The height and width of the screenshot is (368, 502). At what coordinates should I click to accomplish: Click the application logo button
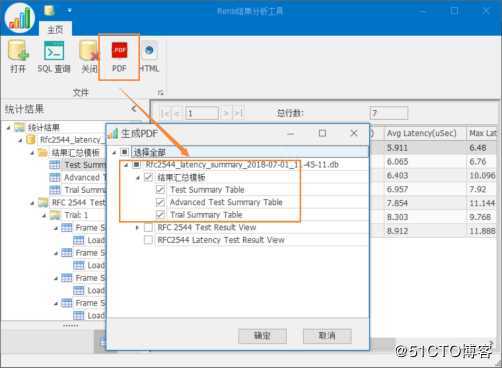click(x=20, y=17)
